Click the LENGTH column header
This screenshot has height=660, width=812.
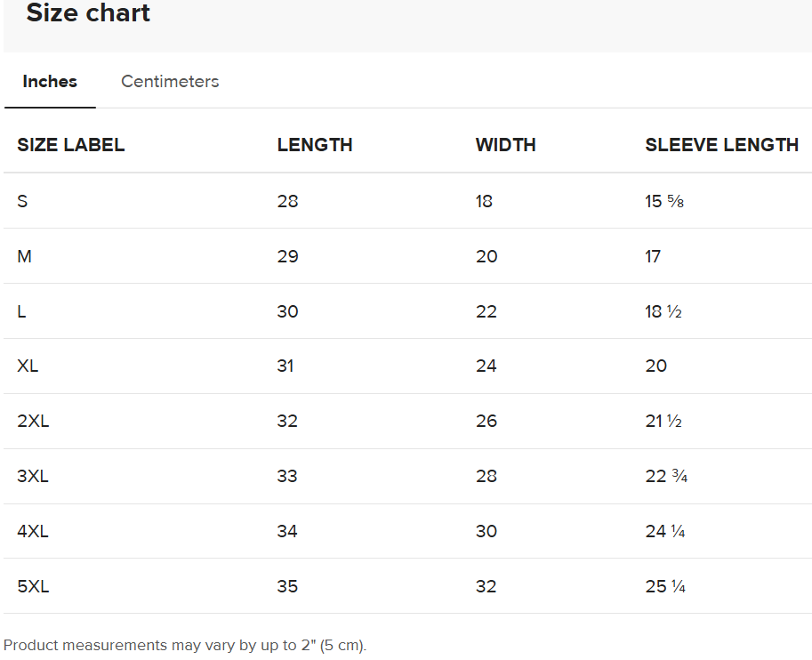tap(315, 145)
